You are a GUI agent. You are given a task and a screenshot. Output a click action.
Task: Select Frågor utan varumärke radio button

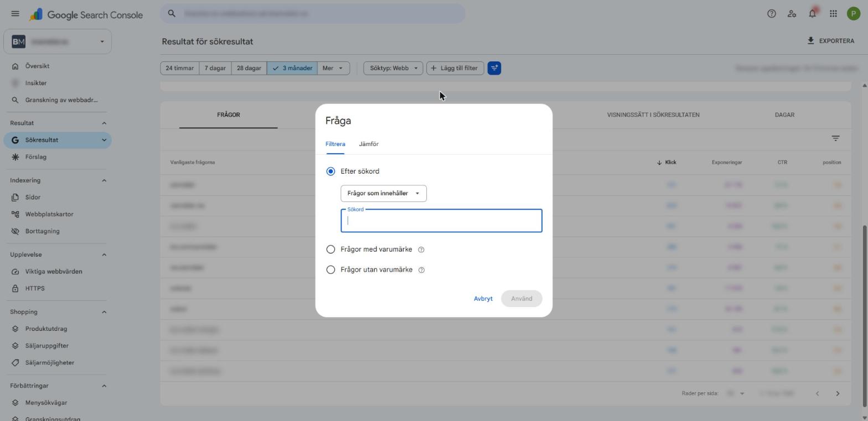tap(330, 270)
